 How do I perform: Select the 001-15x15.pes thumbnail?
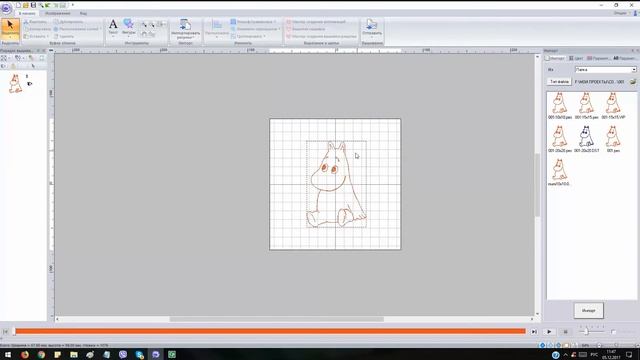pyautogui.click(x=587, y=106)
